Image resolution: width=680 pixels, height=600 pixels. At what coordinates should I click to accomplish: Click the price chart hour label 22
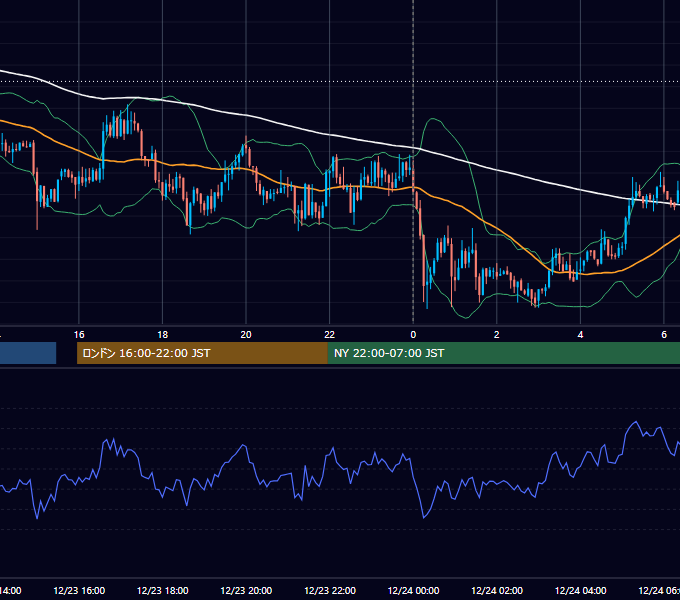330,335
